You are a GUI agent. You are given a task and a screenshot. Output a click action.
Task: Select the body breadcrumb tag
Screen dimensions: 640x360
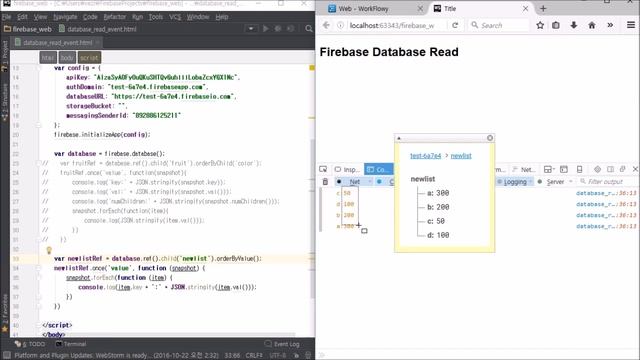tap(67, 58)
